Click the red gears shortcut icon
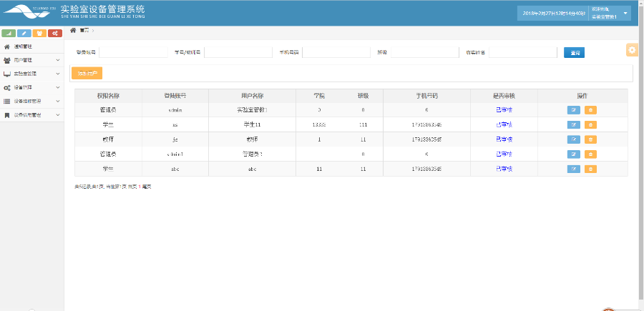This screenshot has height=311, width=644. click(55, 33)
